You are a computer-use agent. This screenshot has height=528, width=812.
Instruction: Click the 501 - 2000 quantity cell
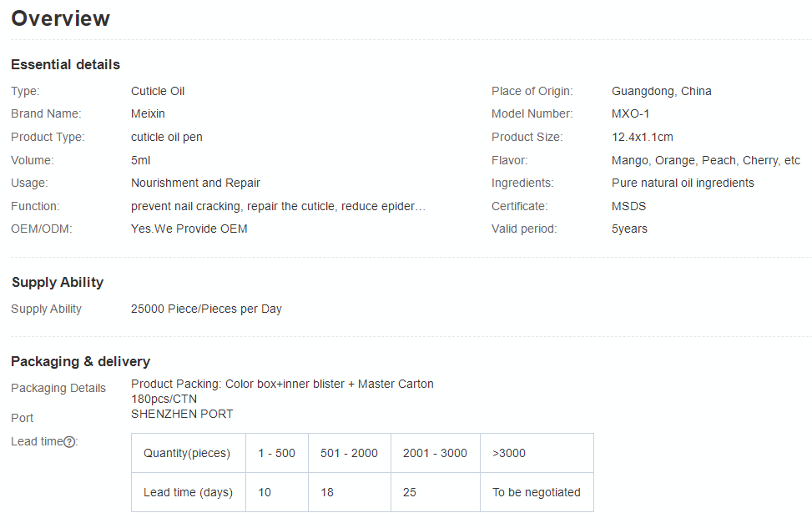pyautogui.click(x=349, y=454)
